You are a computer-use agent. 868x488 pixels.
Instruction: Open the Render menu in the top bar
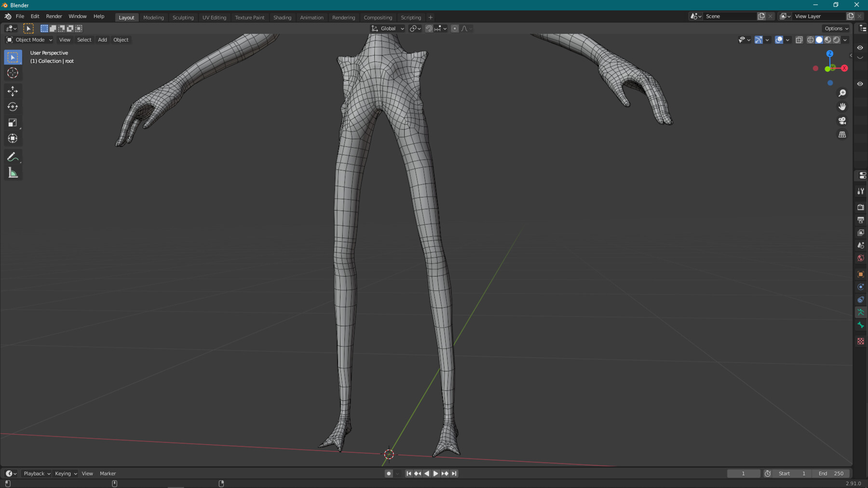click(54, 16)
